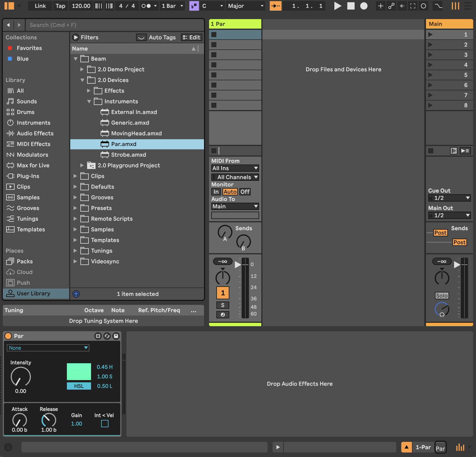The width and height of the screenshot is (476, 457).
Task: Click the track 1 Send A knob
Action: pos(225,232)
